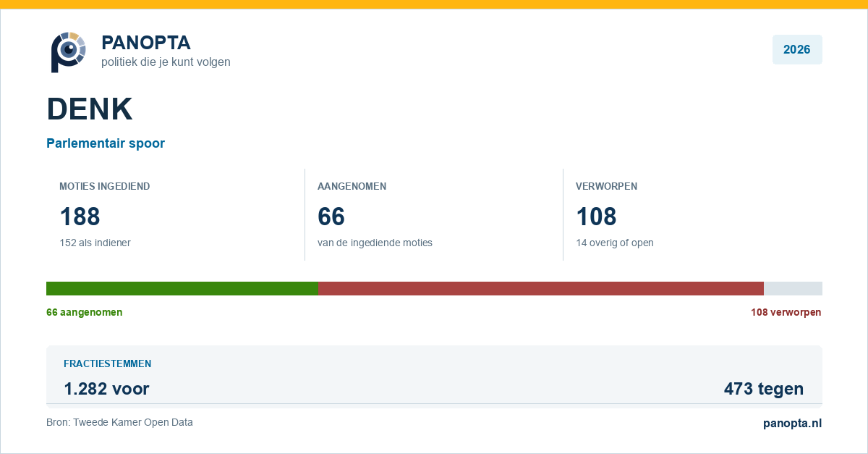Click the 'AANGENOMEN' stat label
868x454 pixels.
point(352,186)
